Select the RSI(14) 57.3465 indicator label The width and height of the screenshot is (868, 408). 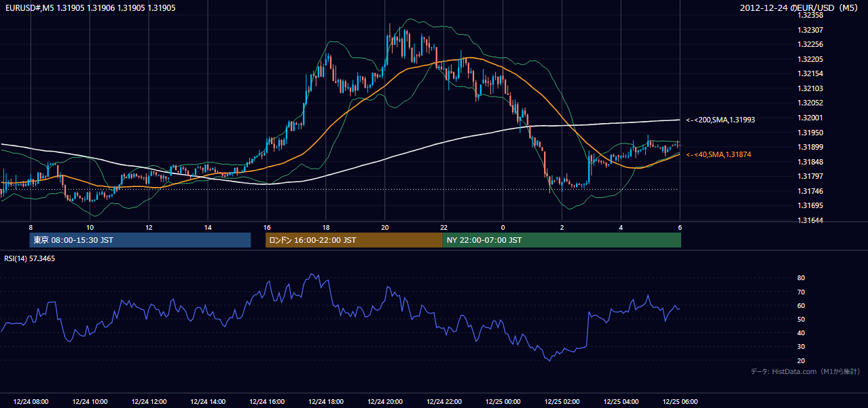[30, 258]
